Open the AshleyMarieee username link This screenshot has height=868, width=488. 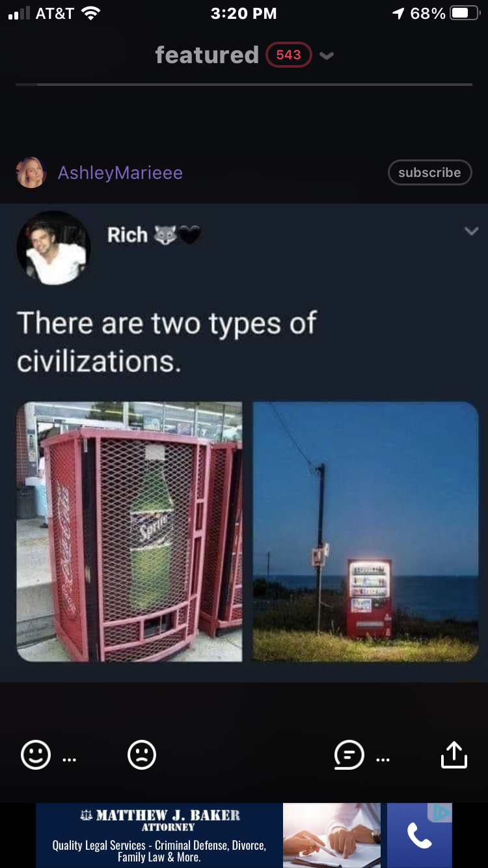click(x=120, y=172)
